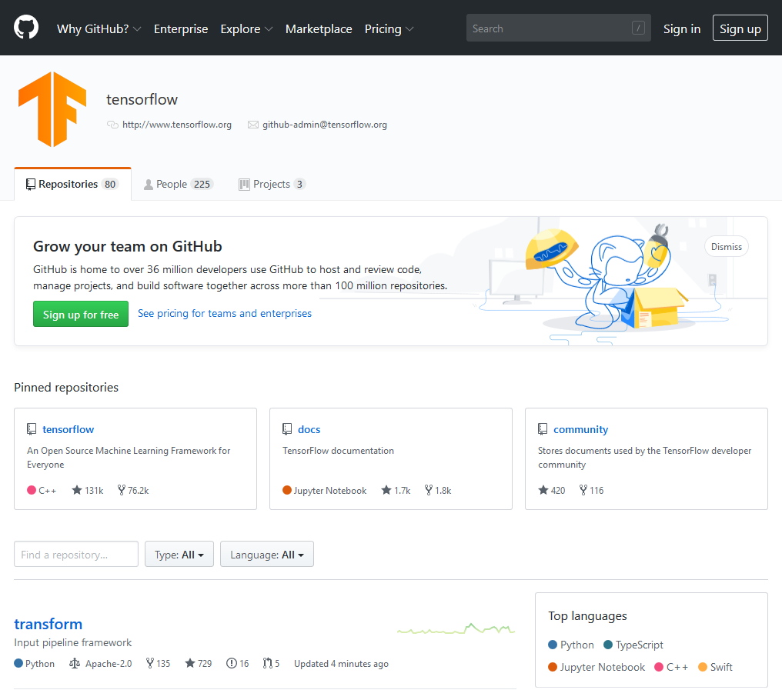Click 'Updated 4 minutes ago' text

point(341,664)
